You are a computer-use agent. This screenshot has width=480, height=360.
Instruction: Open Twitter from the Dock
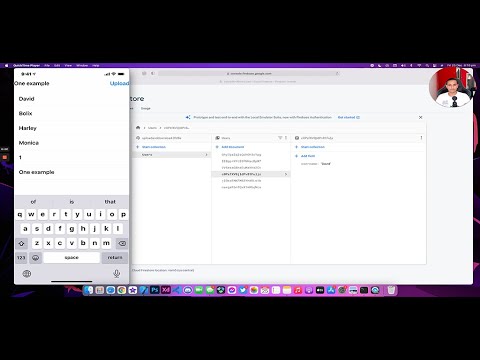pos(243,290)
